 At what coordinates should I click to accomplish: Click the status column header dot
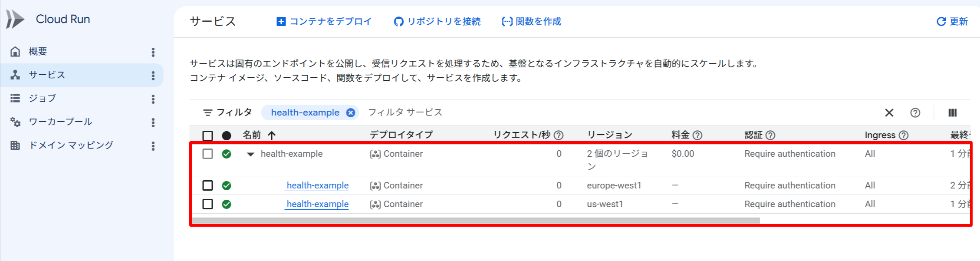click(x=227, y=135)
